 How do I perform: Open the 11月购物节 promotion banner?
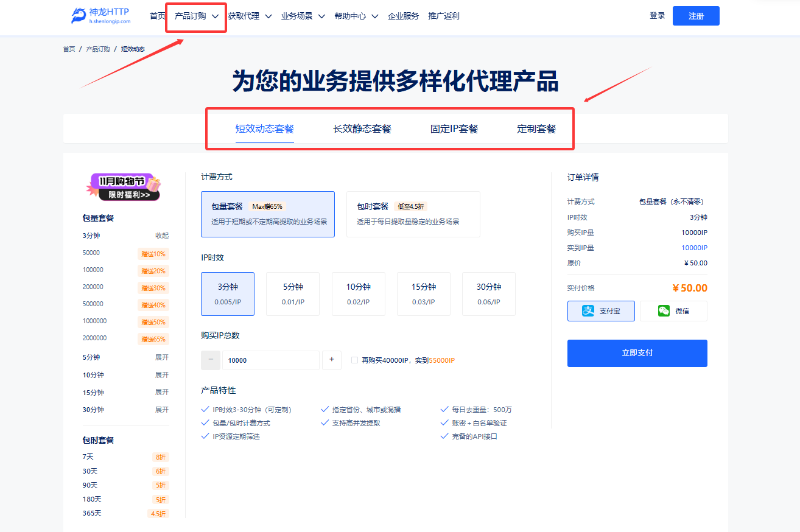coord(124,187)
